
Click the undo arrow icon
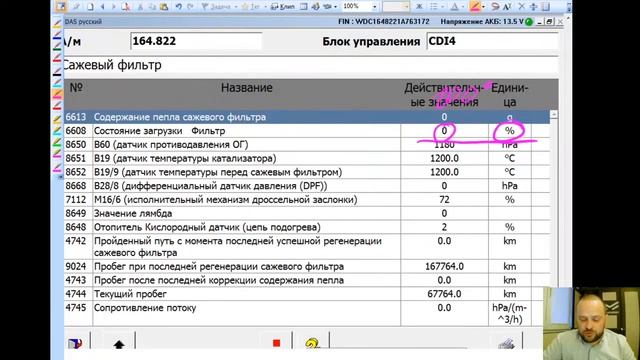coord(179,7)
